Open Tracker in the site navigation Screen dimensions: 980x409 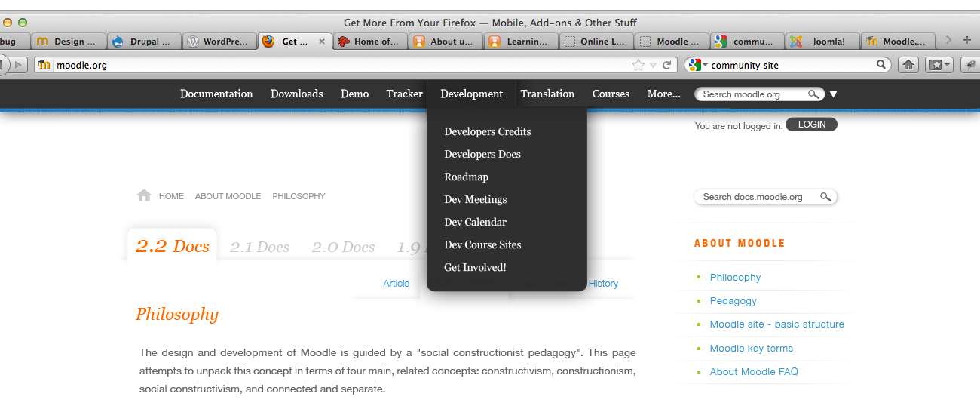(x=404, y=94)
